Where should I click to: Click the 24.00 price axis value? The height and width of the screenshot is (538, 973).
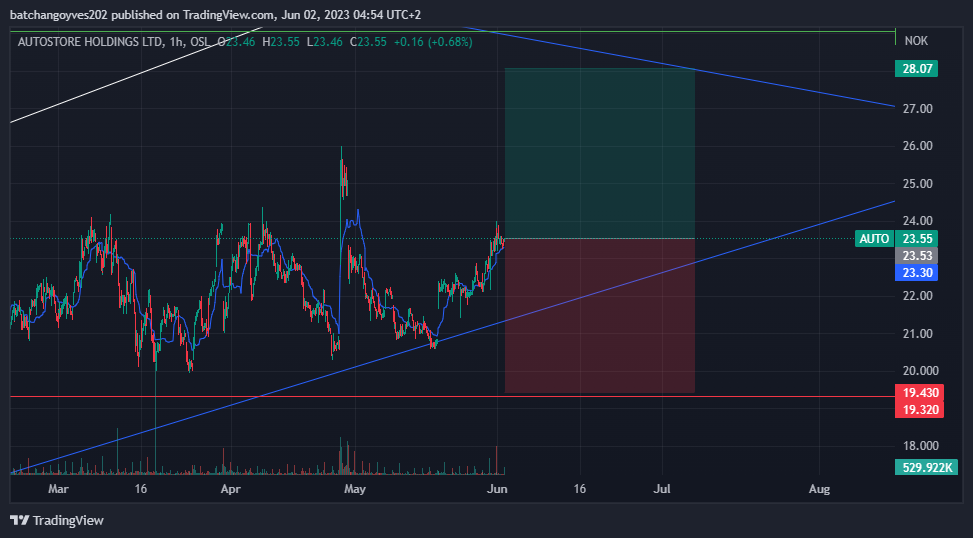tap(917, 221)
